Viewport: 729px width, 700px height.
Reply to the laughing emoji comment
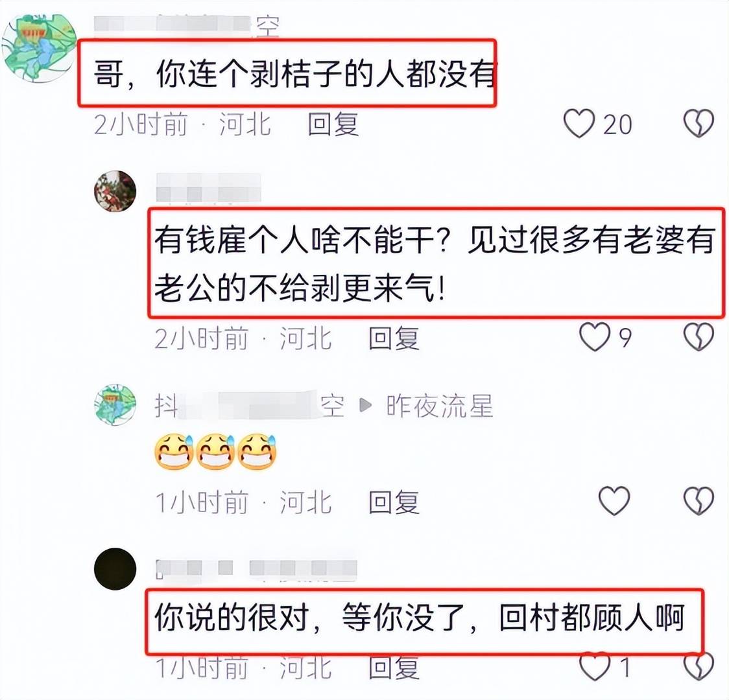(x=394, y=502)
